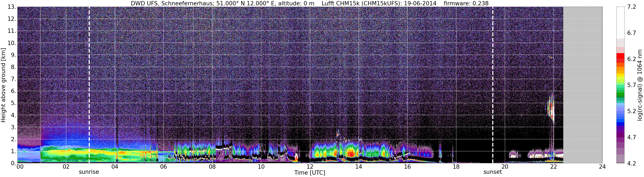Click the "06" time axis tick label
This screenshot has width=644, height=177.
[164, 167]
